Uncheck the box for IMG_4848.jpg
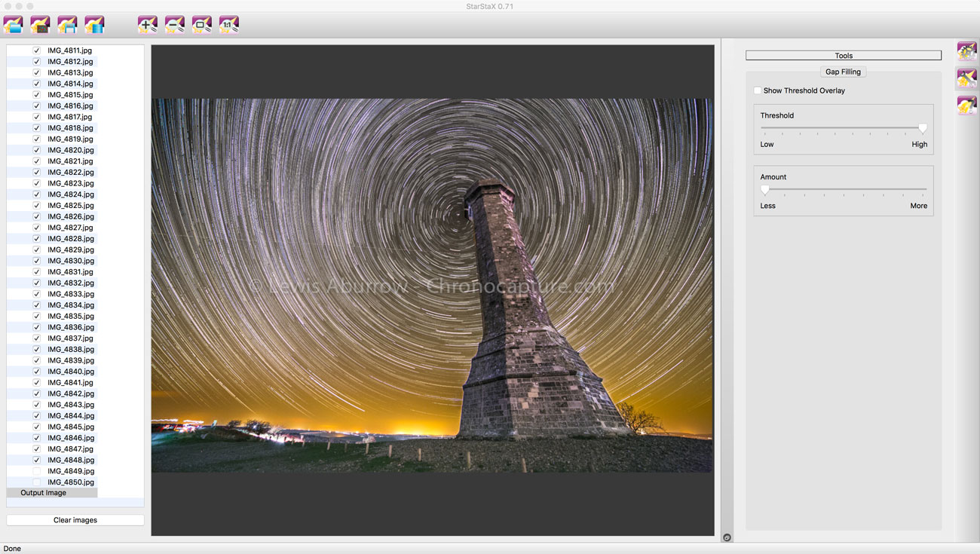The height and width of the screenshot is (554, 980). pyautogui.click(x=36, y=460)
